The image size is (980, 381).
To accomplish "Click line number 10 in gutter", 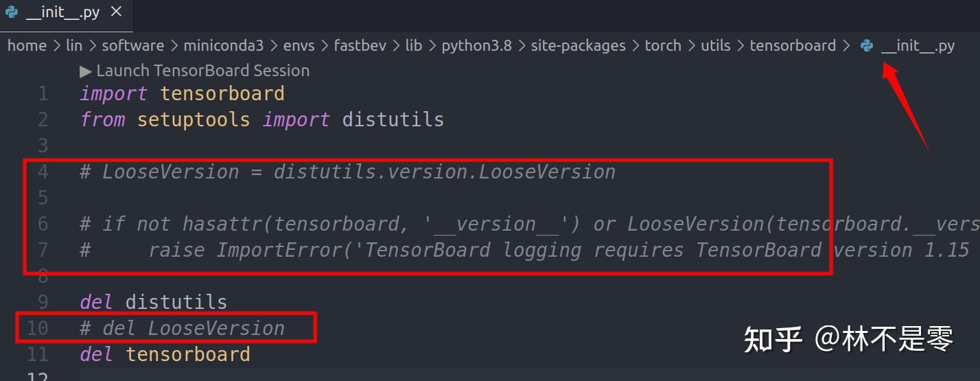I will tap(38, 328).
